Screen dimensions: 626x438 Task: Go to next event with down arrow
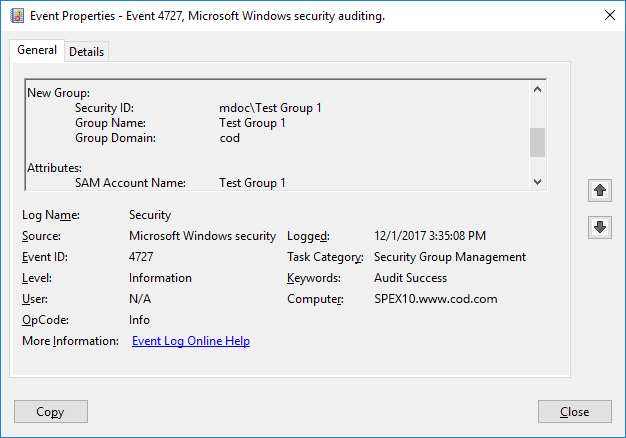coord(600,227)
